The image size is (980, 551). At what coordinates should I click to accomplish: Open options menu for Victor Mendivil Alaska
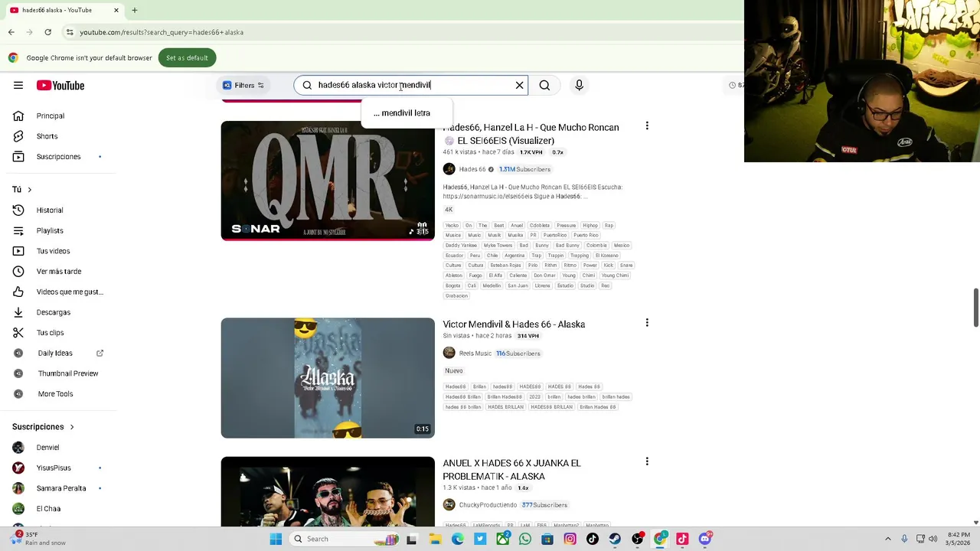[647, 323]
